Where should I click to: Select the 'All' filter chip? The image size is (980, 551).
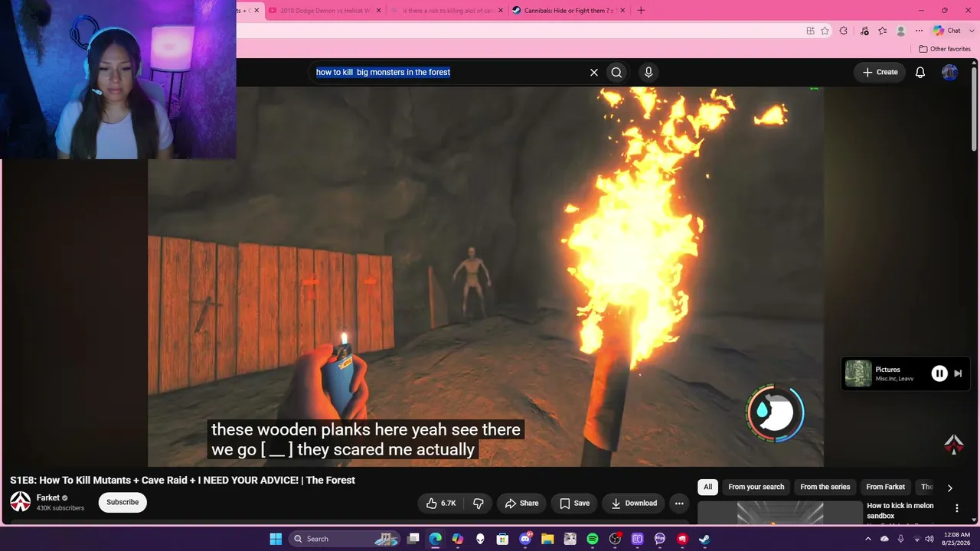(707, 487)
